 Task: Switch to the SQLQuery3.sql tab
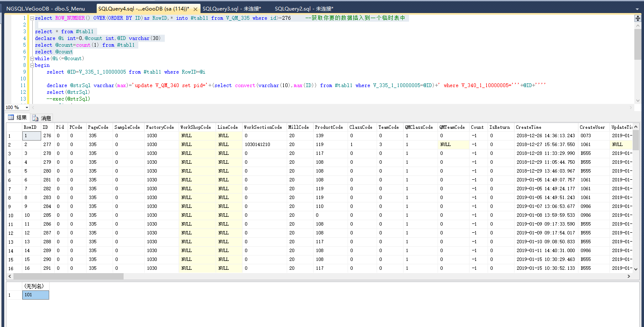(232, 9)
